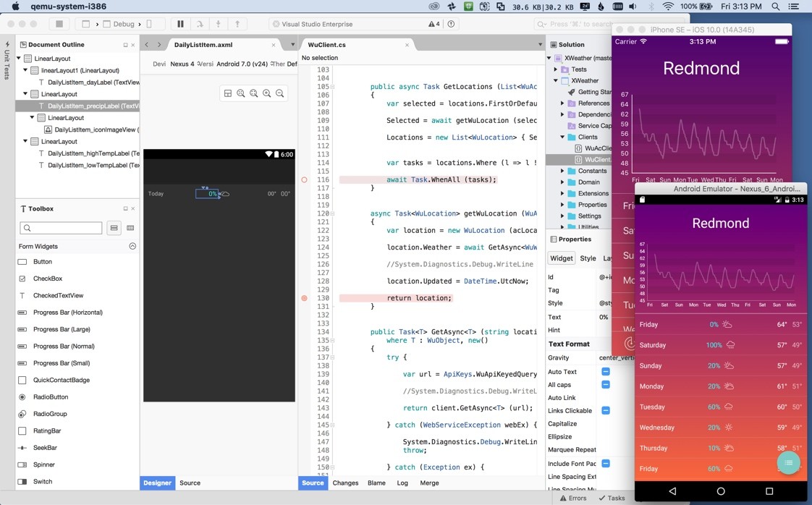Image resolution: width=812 pixels, height=505 pixels.
Task: Click the Blame button below the editor
Action: (x=376, y=483)
